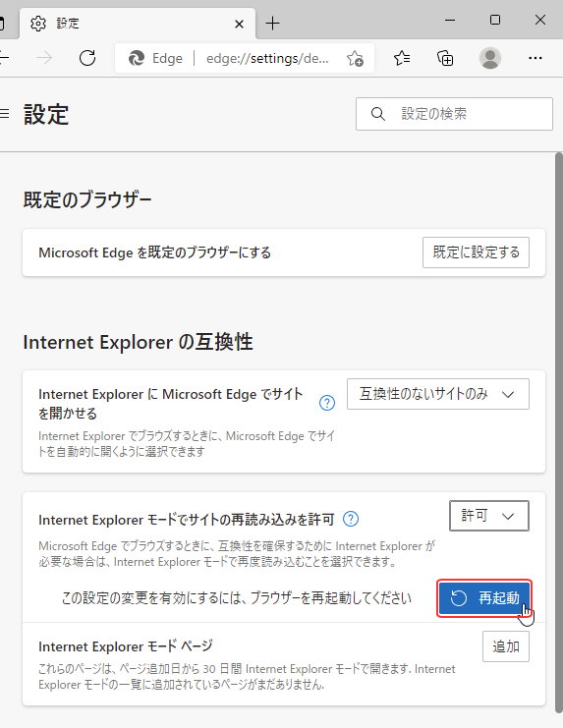Open a new tab with plus button
Image resolution: width=563 pixels, height=728 pixels.
pos(273,24)
